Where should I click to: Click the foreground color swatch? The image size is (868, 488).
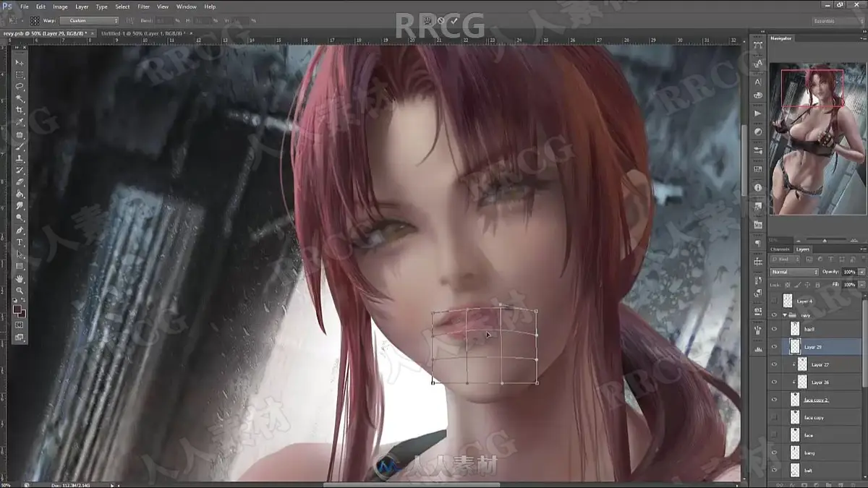(18, 308)
